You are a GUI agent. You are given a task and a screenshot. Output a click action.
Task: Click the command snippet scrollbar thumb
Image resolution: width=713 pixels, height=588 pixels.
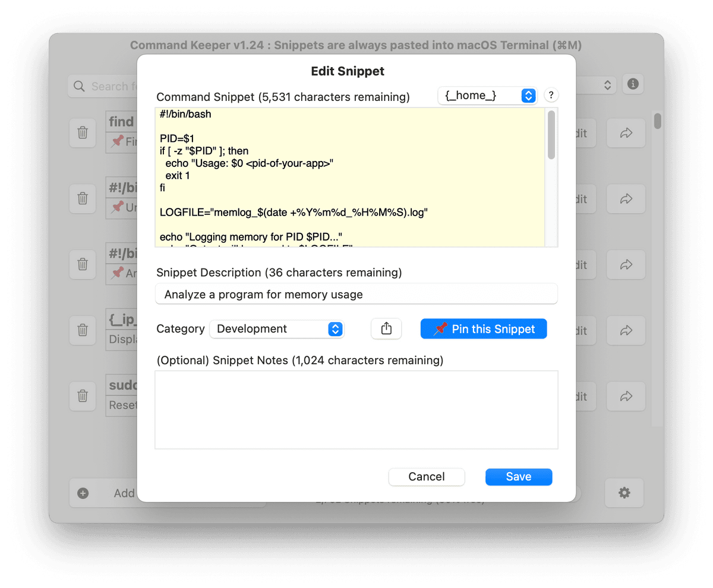click(x=551, y=135)
